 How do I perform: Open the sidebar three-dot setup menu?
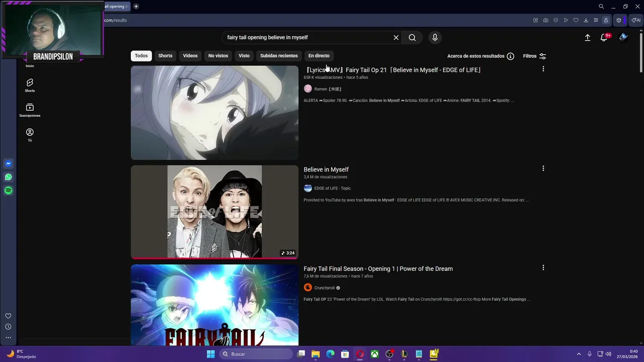[x=8, y=337]
